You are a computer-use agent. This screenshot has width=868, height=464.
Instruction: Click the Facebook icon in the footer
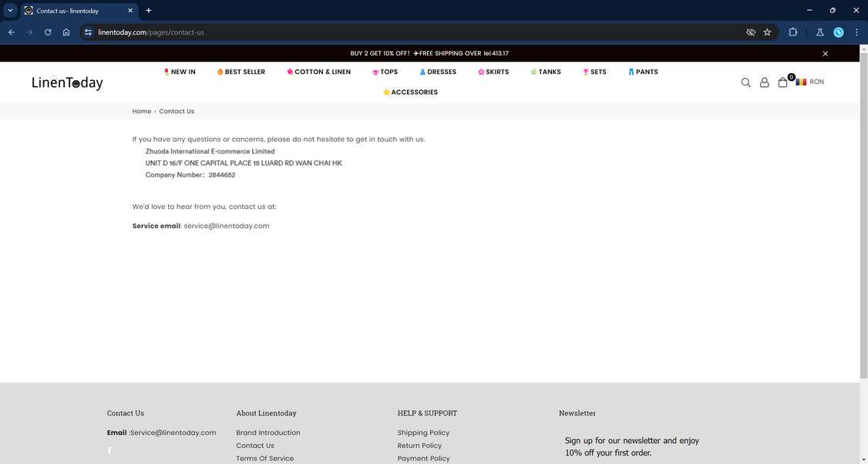[x=109, y=450]
